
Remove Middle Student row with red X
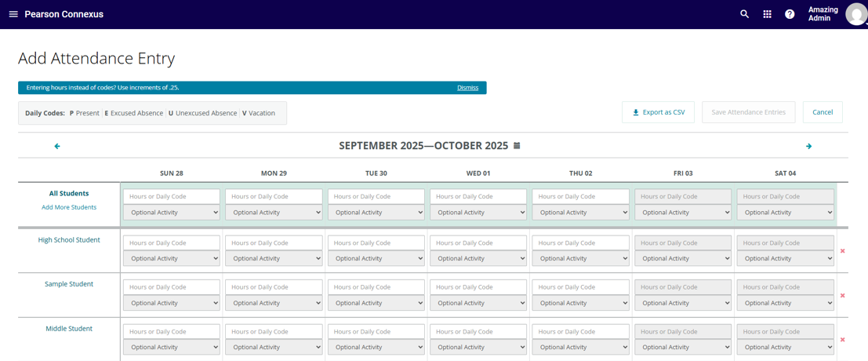(x=842, y=340)
